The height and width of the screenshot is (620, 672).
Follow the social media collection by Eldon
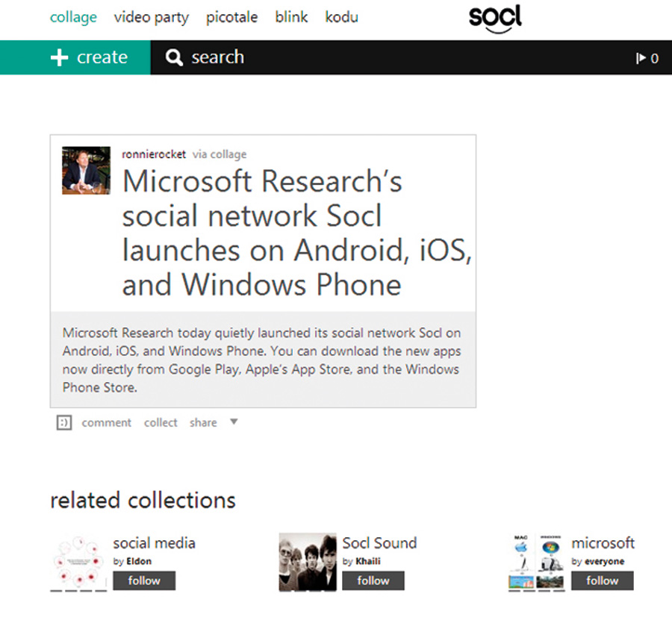pyautogui.click(x=144, y=580)
